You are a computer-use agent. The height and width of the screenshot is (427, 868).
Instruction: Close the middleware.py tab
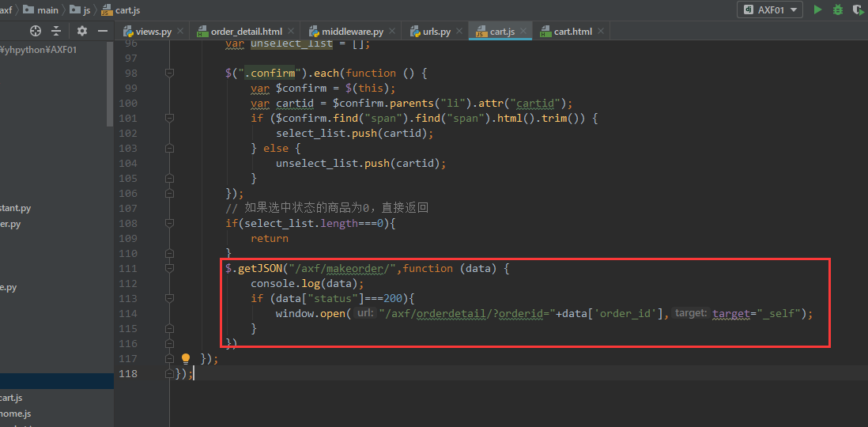tap(392, 32)
